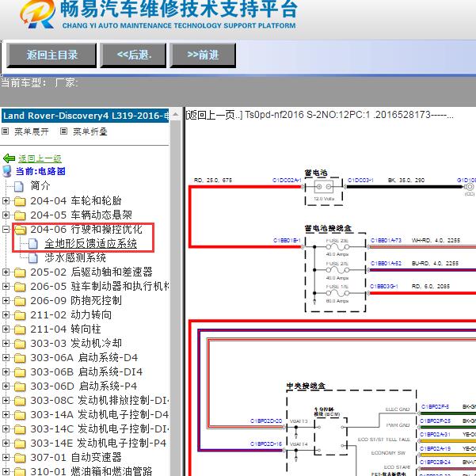Click the 返回上一级 link
Viewport: 476px width, 476px height.
pos(40,158)
